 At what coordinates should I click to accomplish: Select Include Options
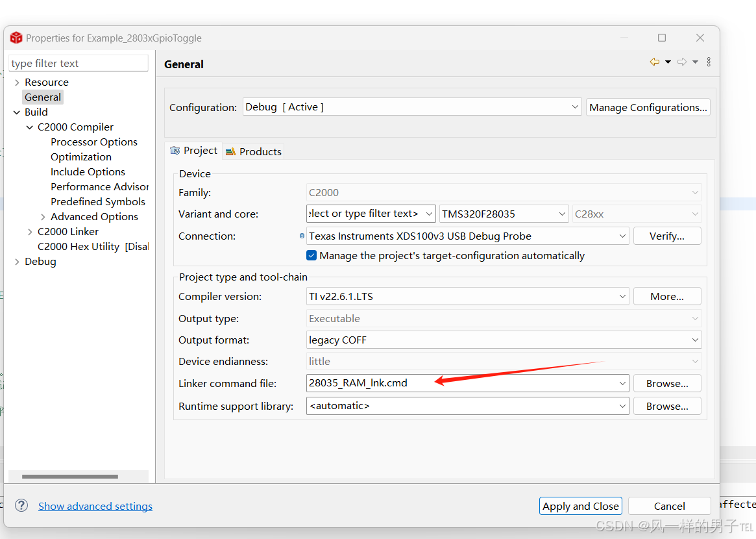pyautogui.click(x=88, y=172)
